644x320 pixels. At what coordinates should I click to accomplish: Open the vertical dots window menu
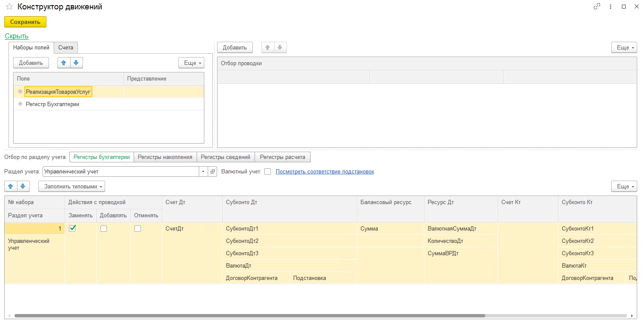coord(611,6)
